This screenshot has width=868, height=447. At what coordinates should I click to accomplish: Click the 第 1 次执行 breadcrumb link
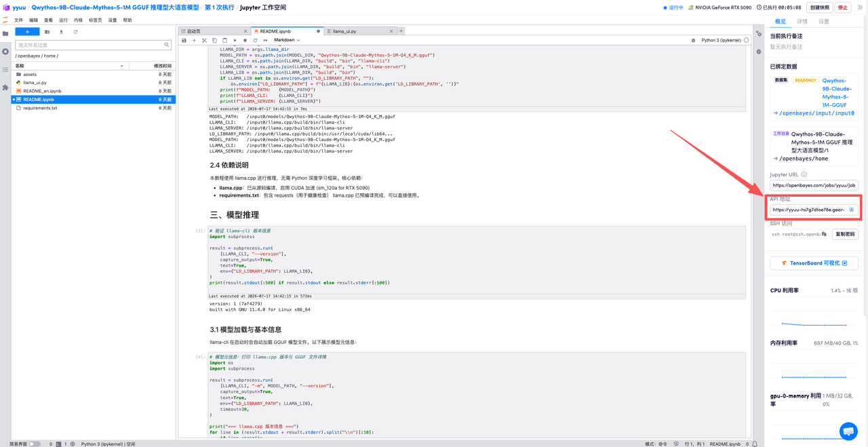[x=219, y=7]
